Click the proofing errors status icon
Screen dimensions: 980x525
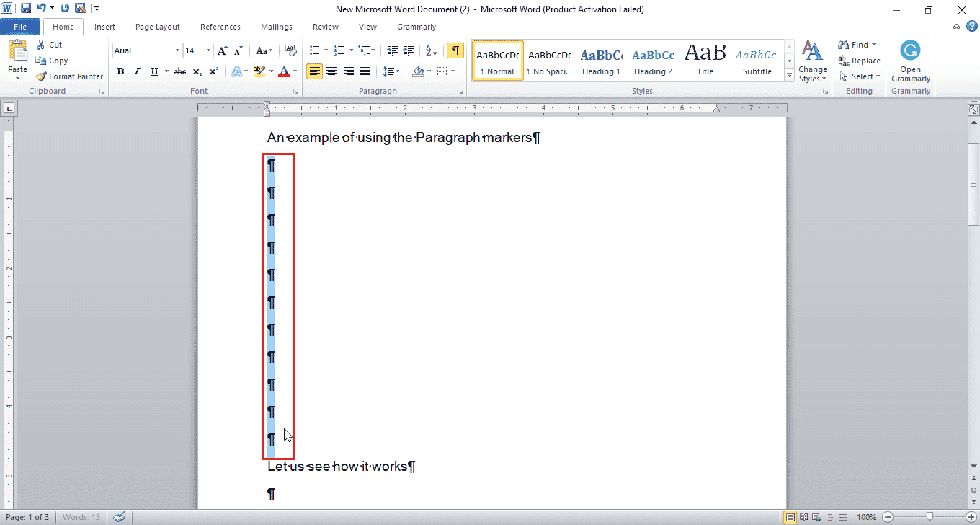click(120, 517)
